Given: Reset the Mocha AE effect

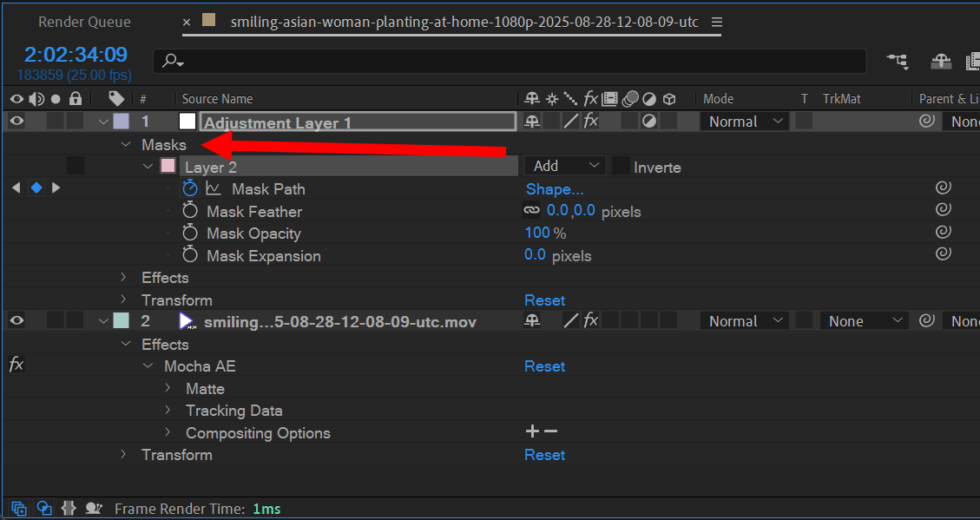Looking at the screenshot, I should (544, 366).
